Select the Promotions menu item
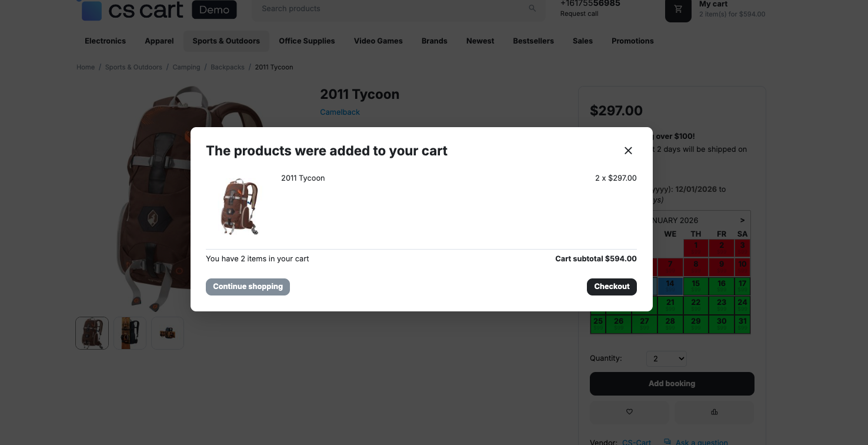 (x=632, y=41)
